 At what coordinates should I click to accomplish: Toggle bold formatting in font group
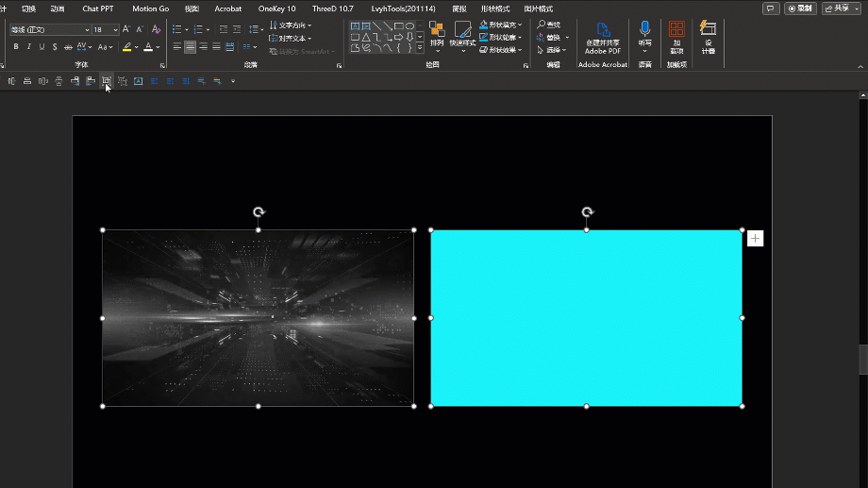click(16, 47)
